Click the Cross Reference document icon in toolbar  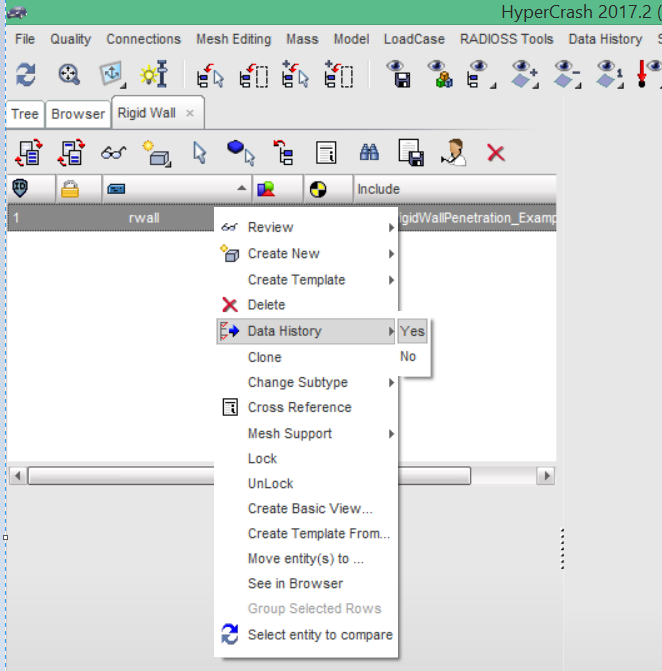326,153
